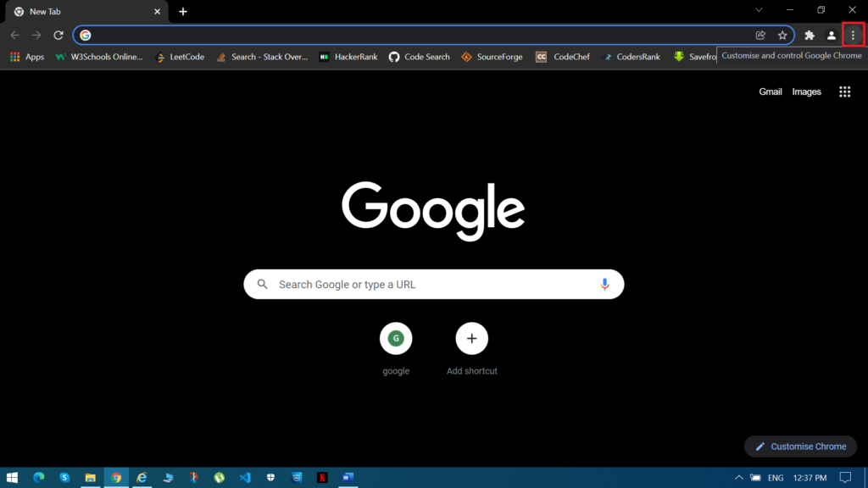Open the Chrome three-dot menu
This screenshot has width=868, height=488.
coord(853,36)
